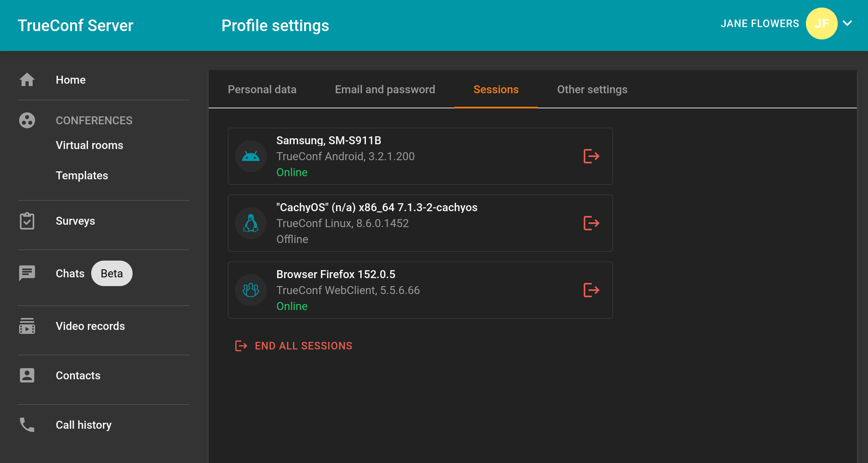Open Video records
Viewport: 868px width, 463px height.
pos(90,326)
